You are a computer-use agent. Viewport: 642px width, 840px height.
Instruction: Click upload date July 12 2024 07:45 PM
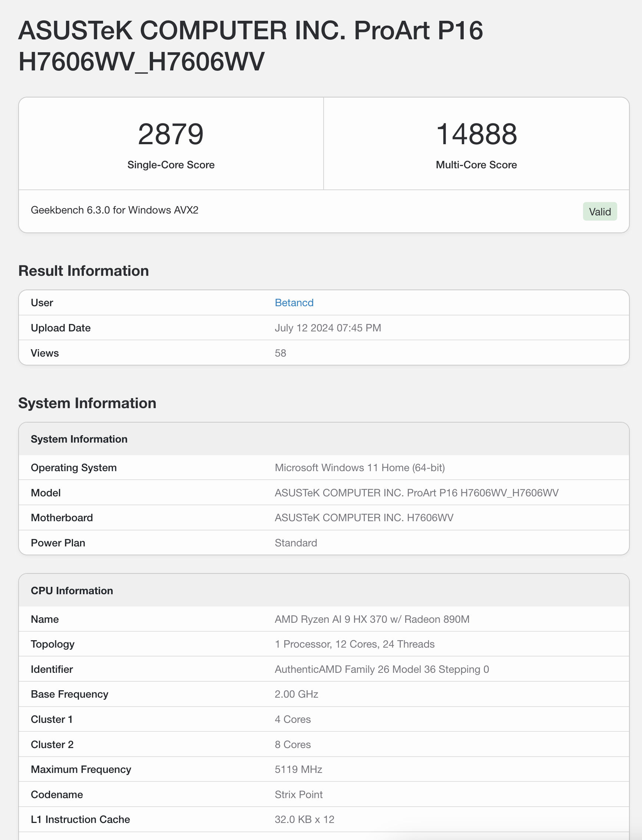(328, 328)
